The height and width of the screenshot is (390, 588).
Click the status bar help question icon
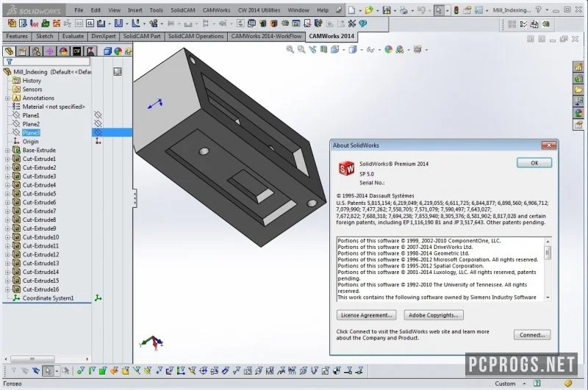coord(537,383)
